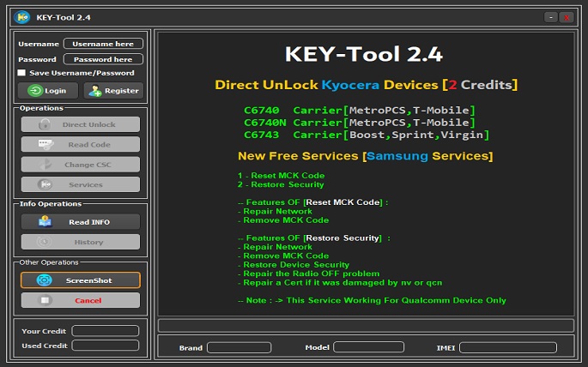Click the Services button icon
588x367 pixels.
[x=45, y=184]
